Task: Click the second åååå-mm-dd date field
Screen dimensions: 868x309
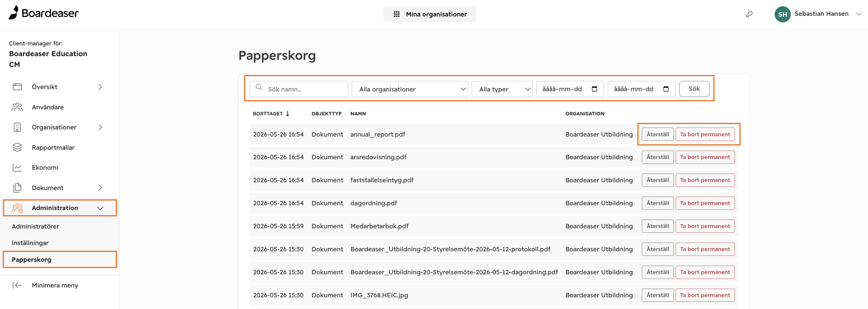Action: [641, 89]
